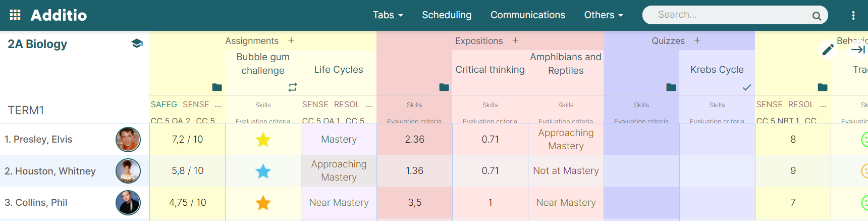Screen dimensions: 868x221
Task: Click Elvis Presley's yellow star
Action: (263, 140)
